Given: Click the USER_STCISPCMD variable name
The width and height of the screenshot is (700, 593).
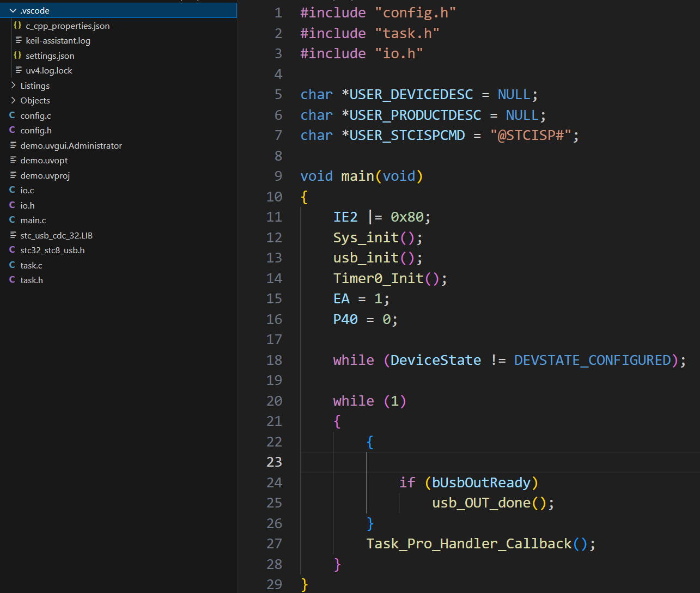Looking at the screenshot, I should [x=407, y=135].
